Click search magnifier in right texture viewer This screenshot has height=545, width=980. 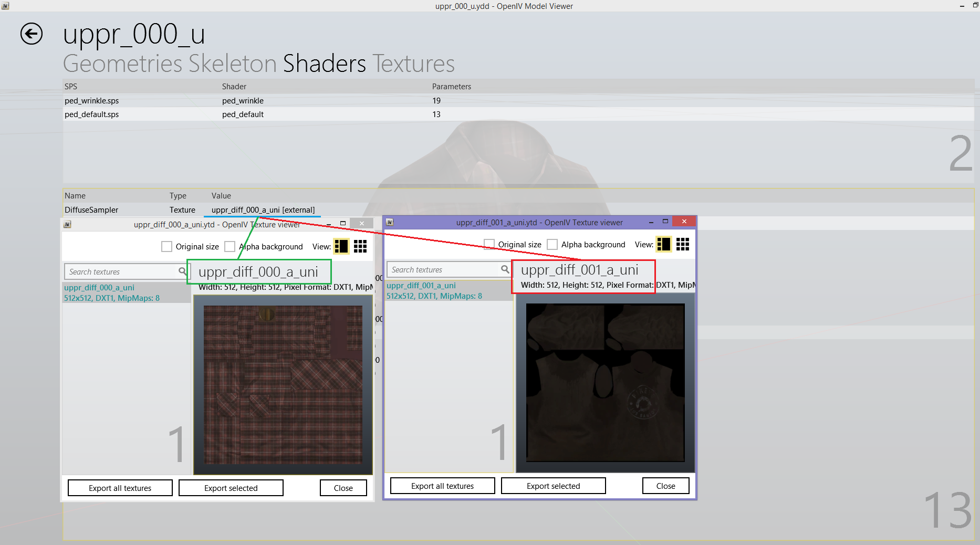(505, 269)
